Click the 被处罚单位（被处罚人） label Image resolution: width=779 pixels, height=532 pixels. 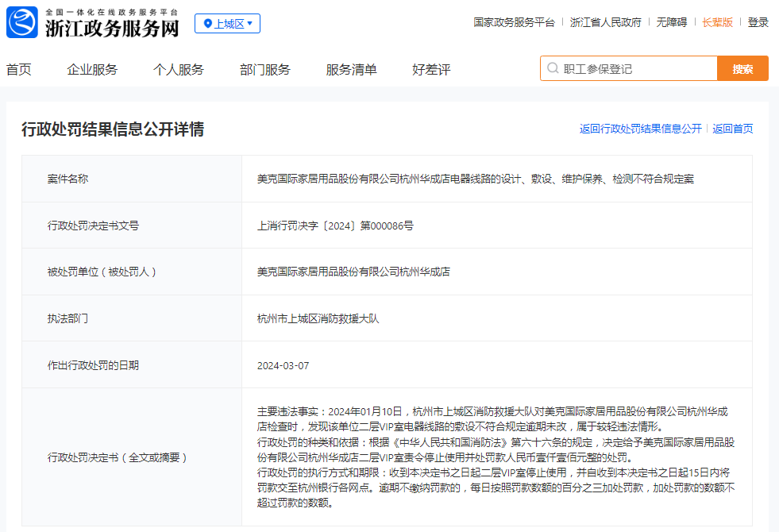pos(102,272)
